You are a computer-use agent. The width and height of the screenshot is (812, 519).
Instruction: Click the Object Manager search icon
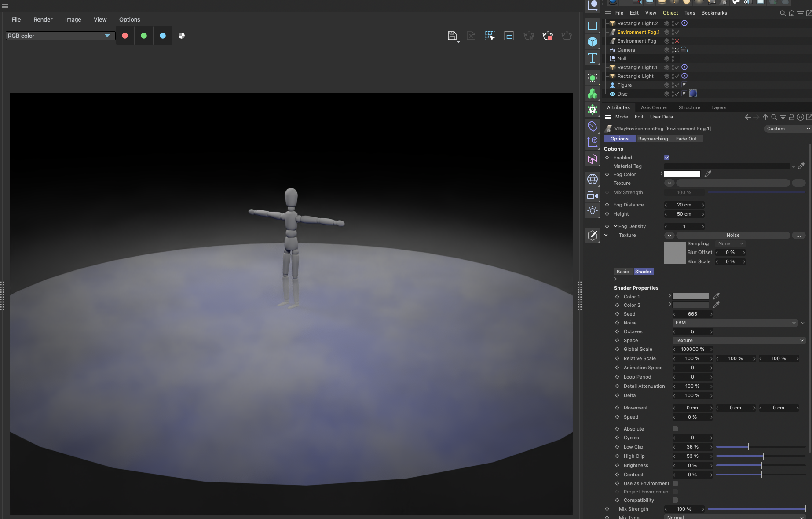tap(783, 13)
